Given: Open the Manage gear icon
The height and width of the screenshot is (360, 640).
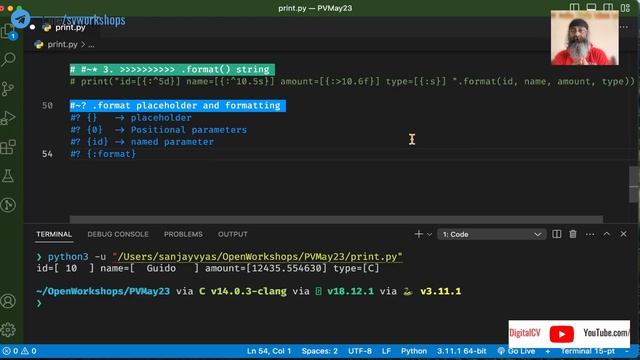Looking at the screenshot, I should (8, 329).
